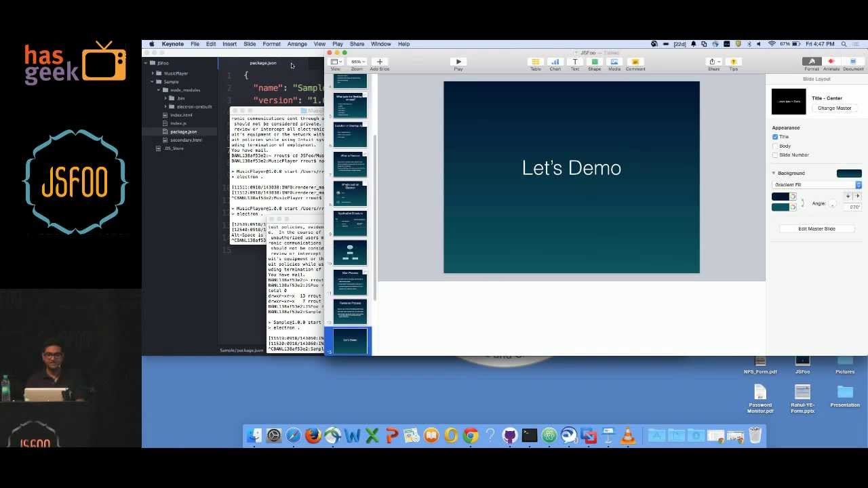Open the Arrange menu
The height and width of the screenshot is (488, 868).
[297, 44]
